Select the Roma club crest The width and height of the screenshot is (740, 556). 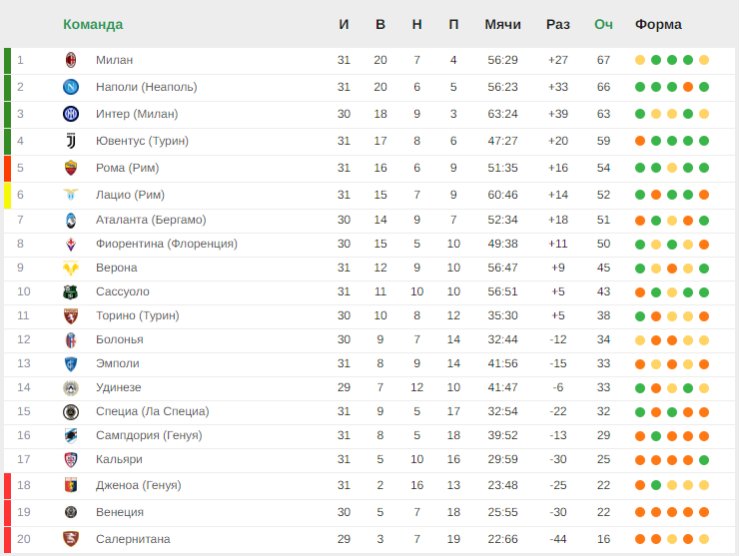tap(71, 168)
